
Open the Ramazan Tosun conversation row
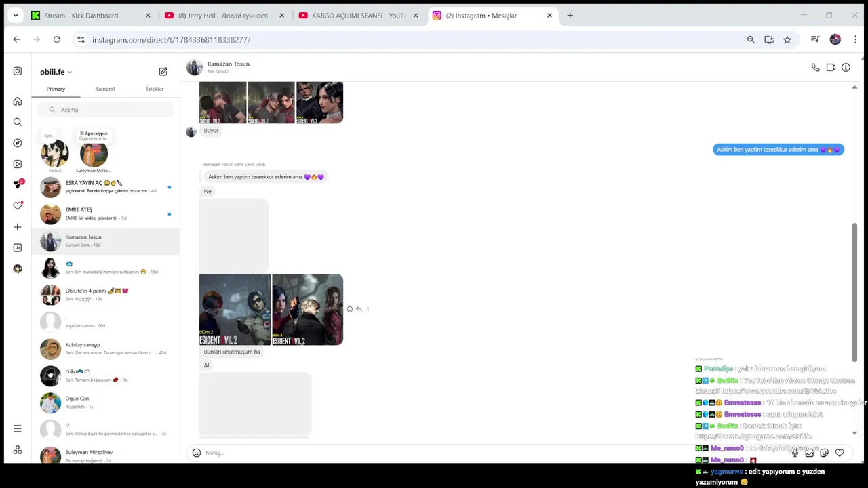pos(106,241)
